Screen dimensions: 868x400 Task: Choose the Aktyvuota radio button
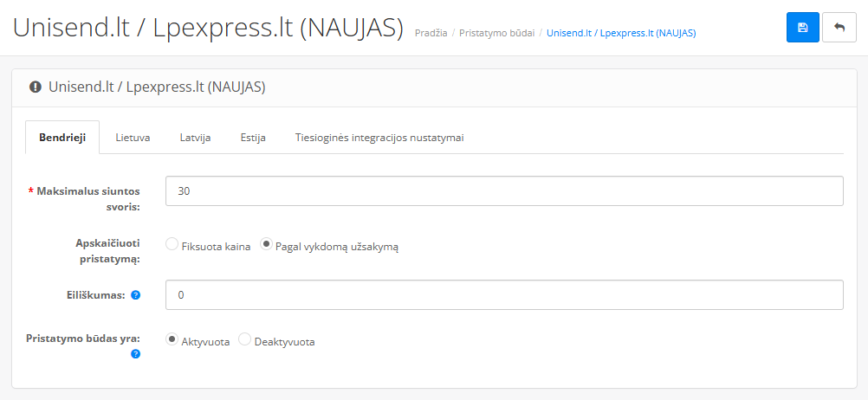point(172,340)
